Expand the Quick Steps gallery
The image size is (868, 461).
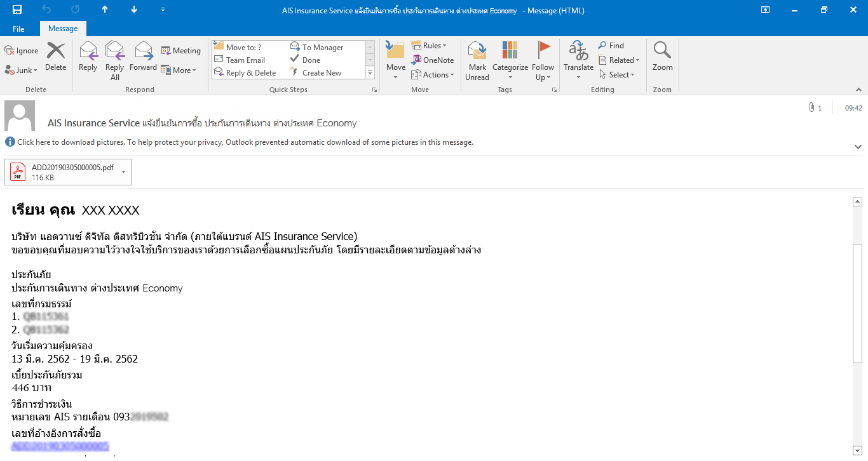370,74
